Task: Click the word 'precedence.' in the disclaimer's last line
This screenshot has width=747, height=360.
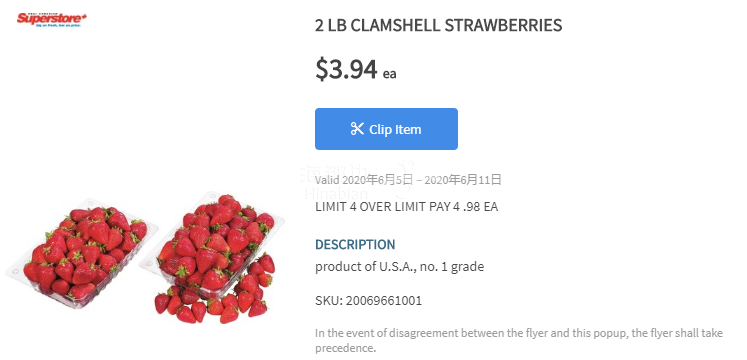Action: [x=345, y=348]
